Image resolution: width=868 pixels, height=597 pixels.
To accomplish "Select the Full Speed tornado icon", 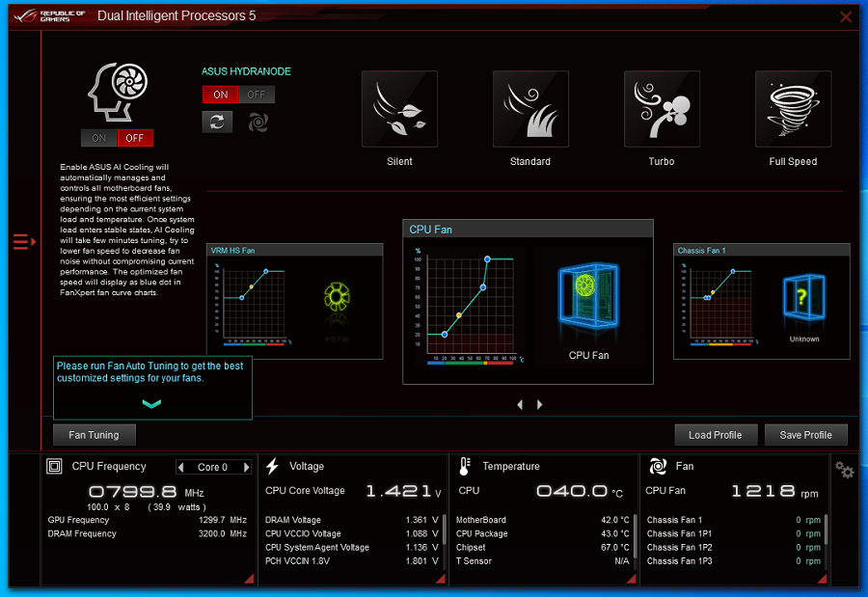I will coord(793,109).
